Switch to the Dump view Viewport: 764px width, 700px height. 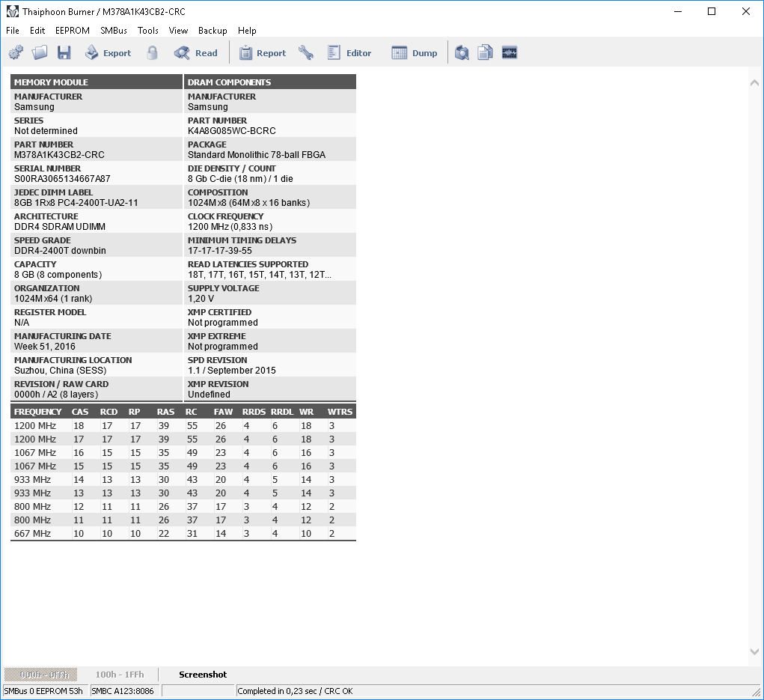pyautogui.click(x=414, y=52)
